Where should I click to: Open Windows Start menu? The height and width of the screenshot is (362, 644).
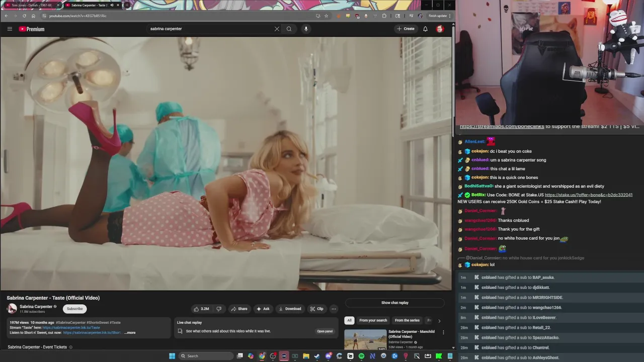172,356
